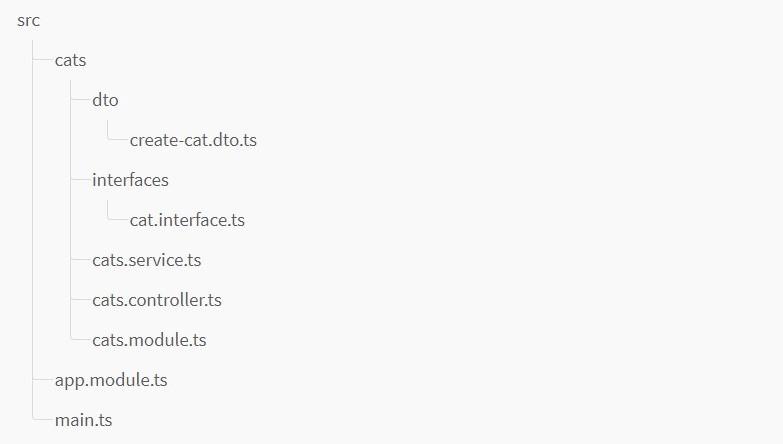Select the create-cat DTO file entry
The width and height of the screenshot is (783, 444).
193,140
